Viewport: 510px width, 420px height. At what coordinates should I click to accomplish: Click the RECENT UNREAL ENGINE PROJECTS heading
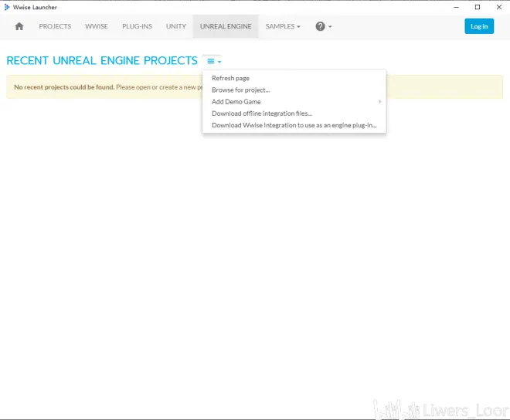pos(102,61)
